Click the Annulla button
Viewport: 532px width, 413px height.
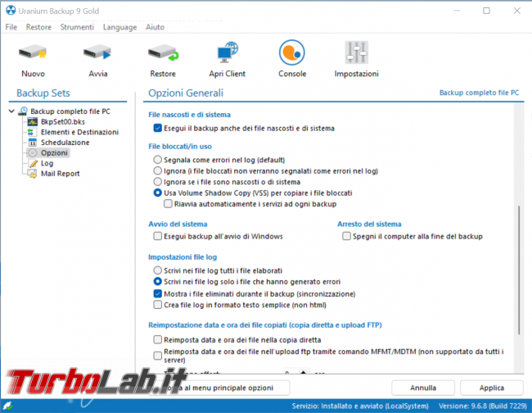423,388
